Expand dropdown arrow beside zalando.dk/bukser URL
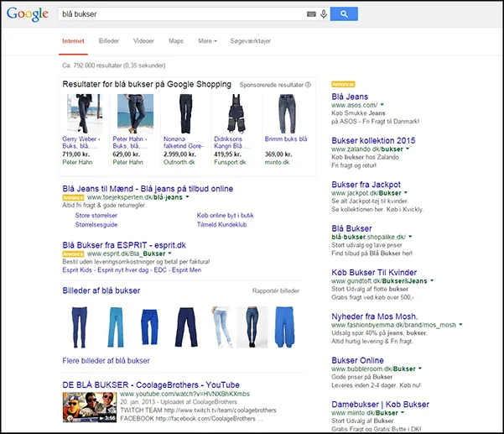 408,149
